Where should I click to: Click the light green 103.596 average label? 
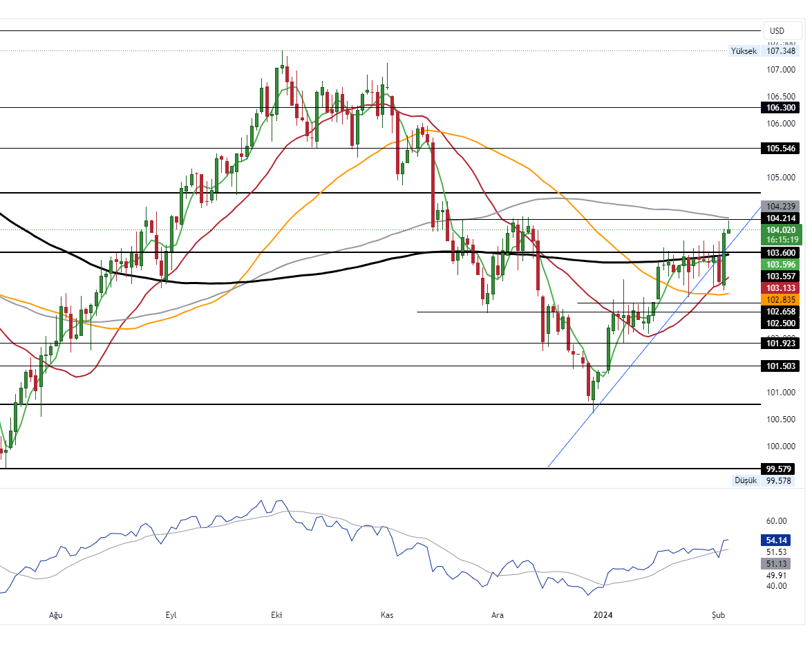click(x=780, y=265)
